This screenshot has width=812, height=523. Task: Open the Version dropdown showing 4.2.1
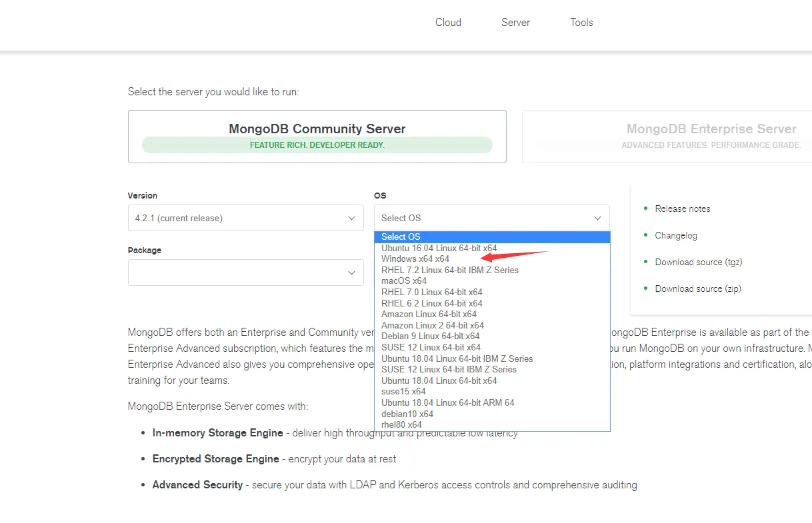tap(245, 218)
